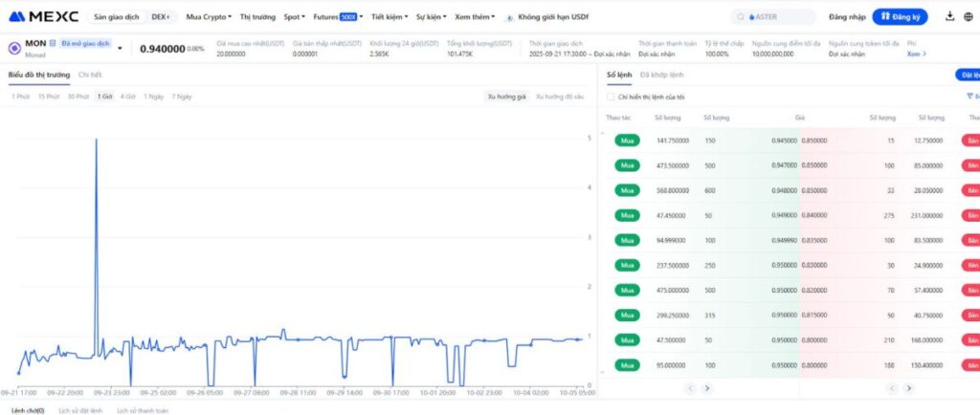
Task: Go to next page of sell orders
Action: (908, 388)
